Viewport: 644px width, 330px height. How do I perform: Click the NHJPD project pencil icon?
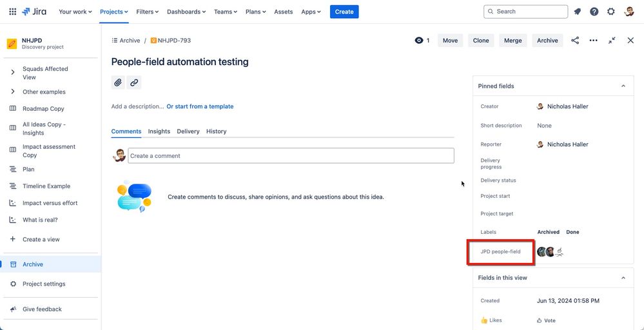tap(12, 44)
